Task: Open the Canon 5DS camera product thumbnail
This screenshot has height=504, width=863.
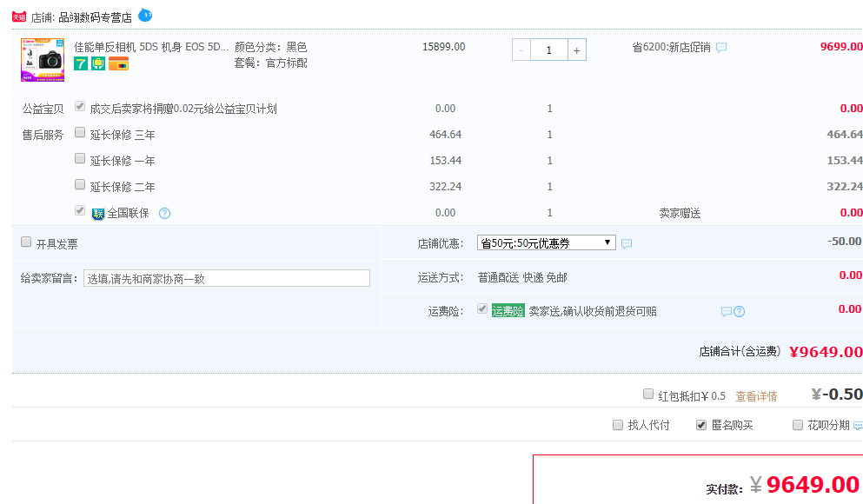Action: pyautogui.click(x=43, y=60)
